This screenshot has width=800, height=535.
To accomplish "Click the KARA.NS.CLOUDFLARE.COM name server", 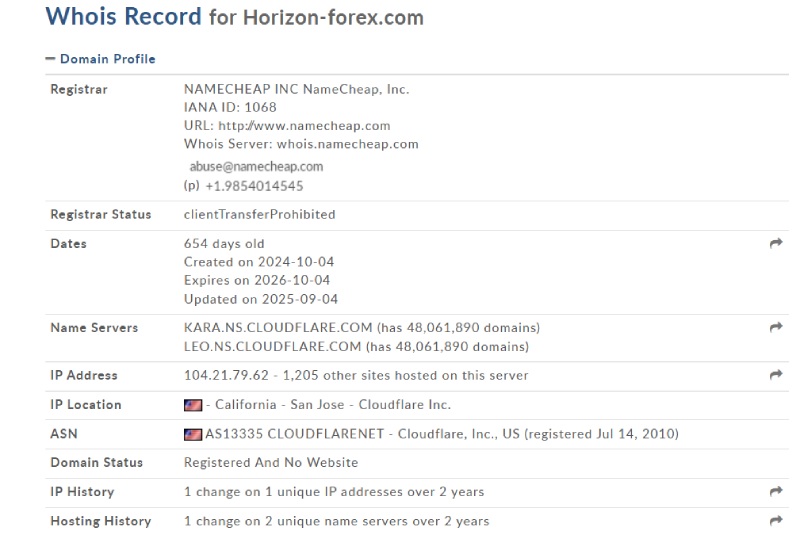I will coord(278,327).
